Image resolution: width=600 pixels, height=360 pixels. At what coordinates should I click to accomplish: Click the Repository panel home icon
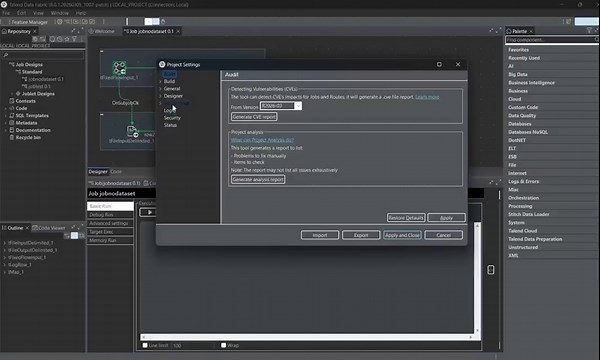pos(4,31)
